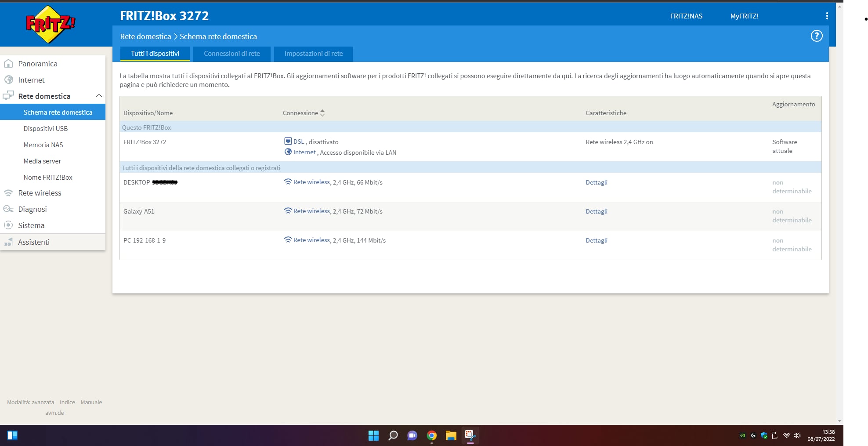
Task: Open the Teams Chat taskbar icon
Action: tap(412, 435)
